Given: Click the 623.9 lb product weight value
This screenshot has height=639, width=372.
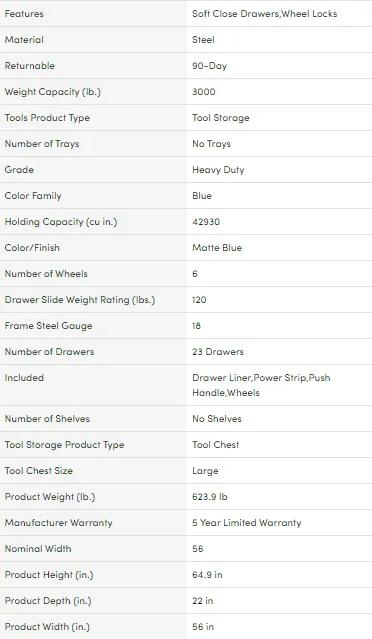Looking at the screenshot, I should [x=209, y=497].
